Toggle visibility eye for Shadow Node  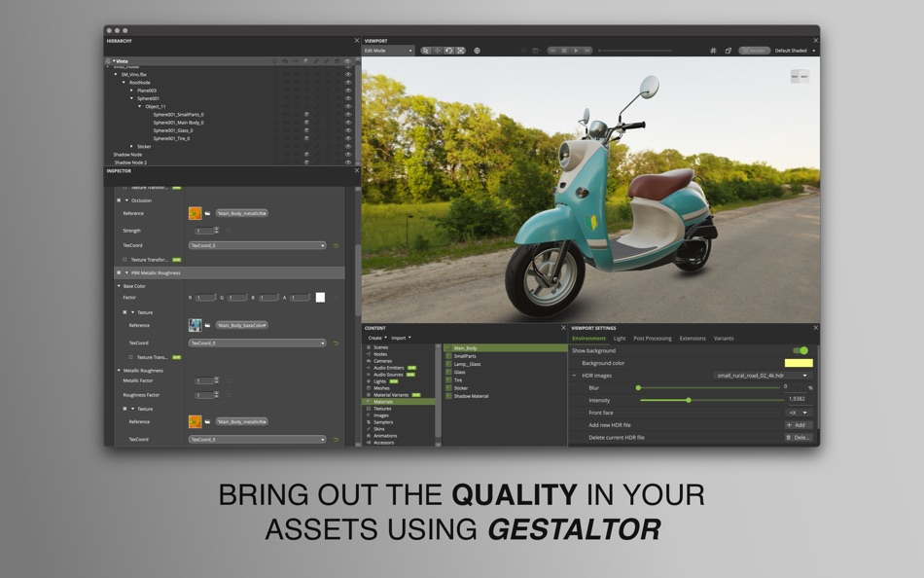(348, 155)
